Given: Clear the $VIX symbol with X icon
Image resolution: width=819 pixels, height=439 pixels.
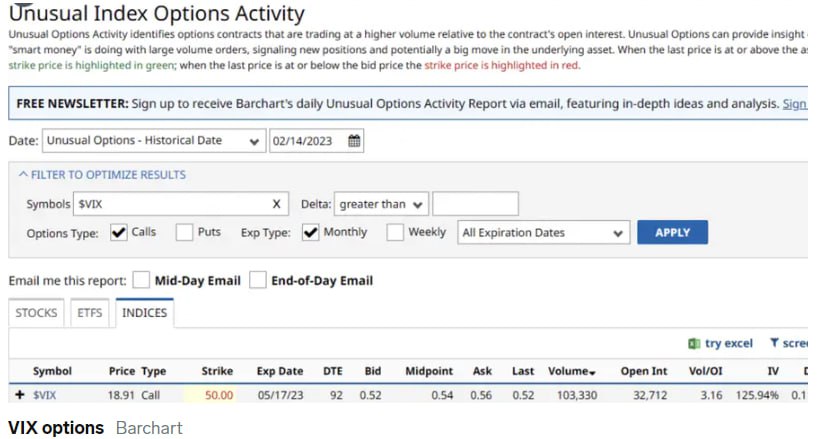Looking at the screenshot, I should point(275,204).
